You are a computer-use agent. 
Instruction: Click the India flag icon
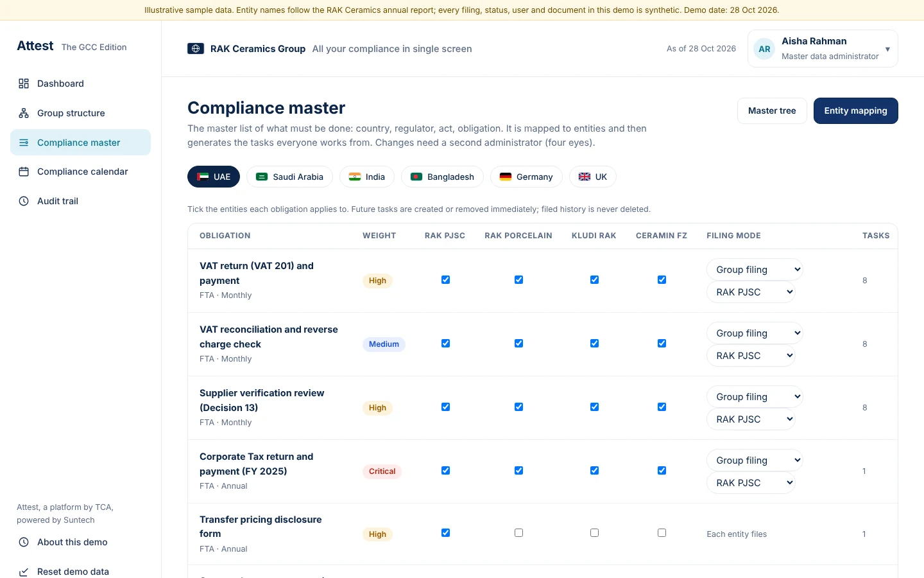[x=355, y=177]
